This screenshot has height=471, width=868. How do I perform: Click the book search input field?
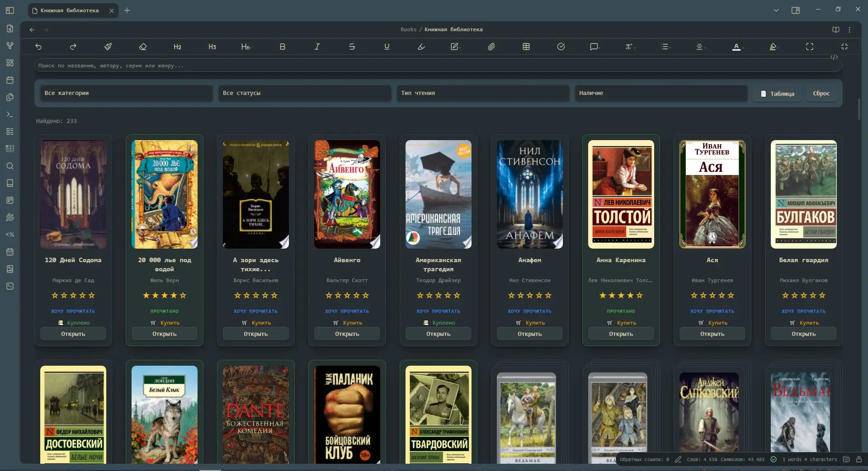pos(438,66)
